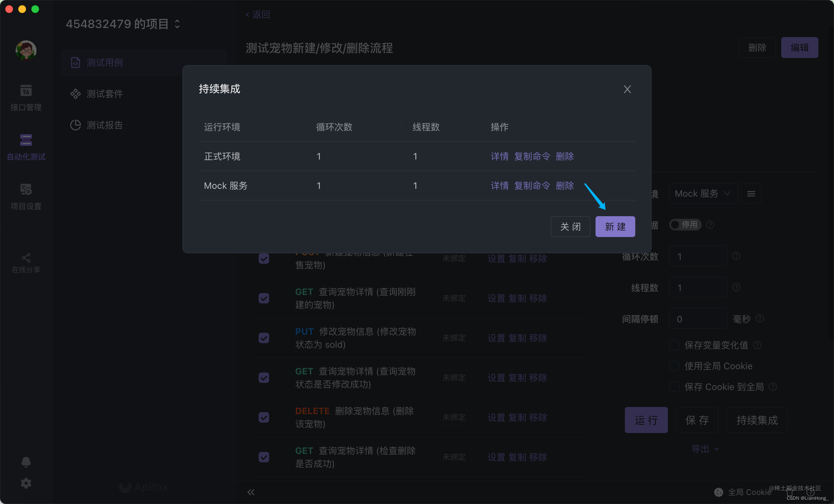Click the user avatar picture
The image size is (834, 504).
(26, 51)
